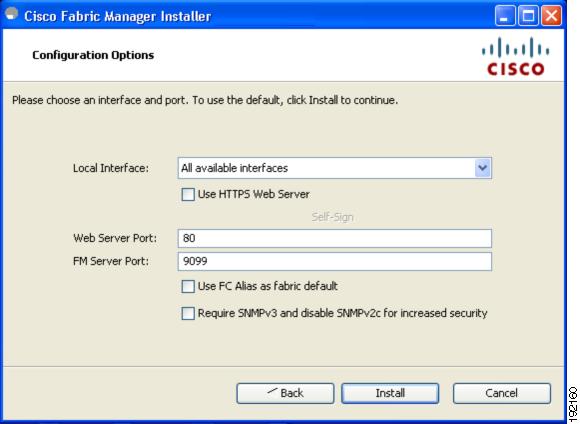The width and height of the screenshot is (580, 424).
Task: Start installation with the Install button
Action: click(x=390, y=393)
